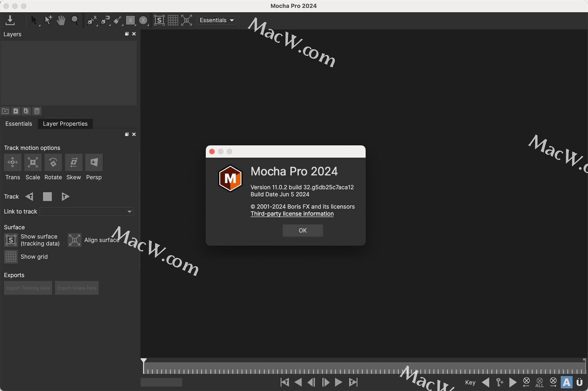Toggle Show grid in Surface section

tap(11, 257)
